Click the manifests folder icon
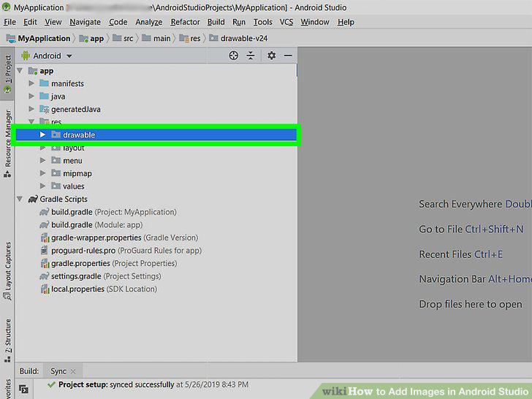532x399 pixels. tap(44, 83)
